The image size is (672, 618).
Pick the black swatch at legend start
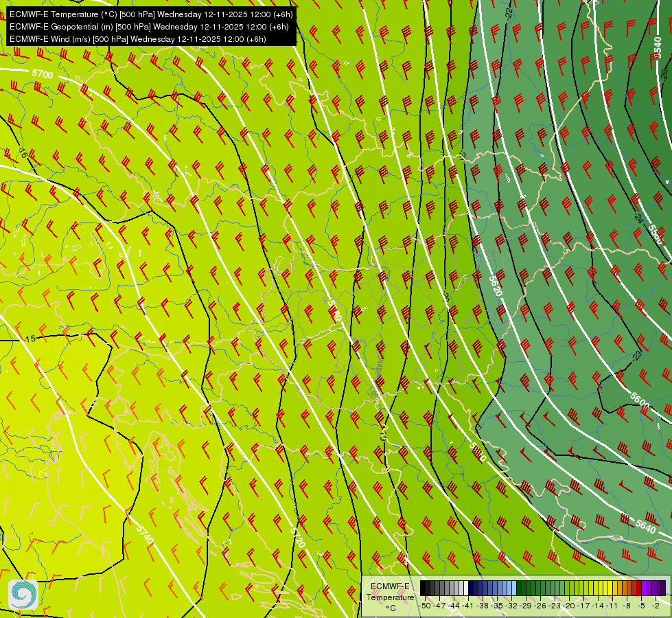[423, 588]
